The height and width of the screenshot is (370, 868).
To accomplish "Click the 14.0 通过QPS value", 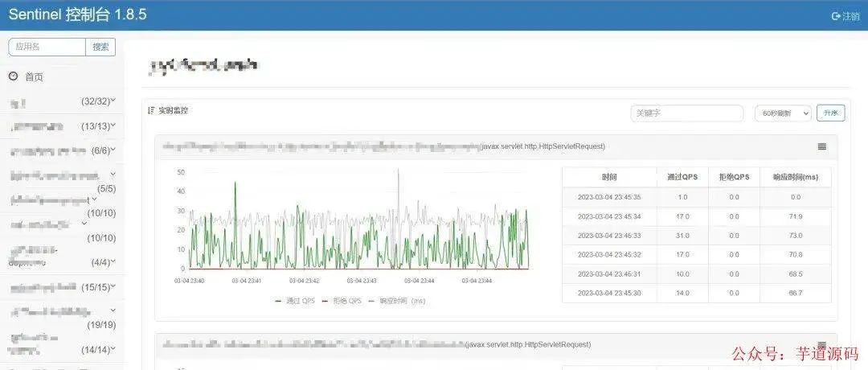I will click(682, 293).
